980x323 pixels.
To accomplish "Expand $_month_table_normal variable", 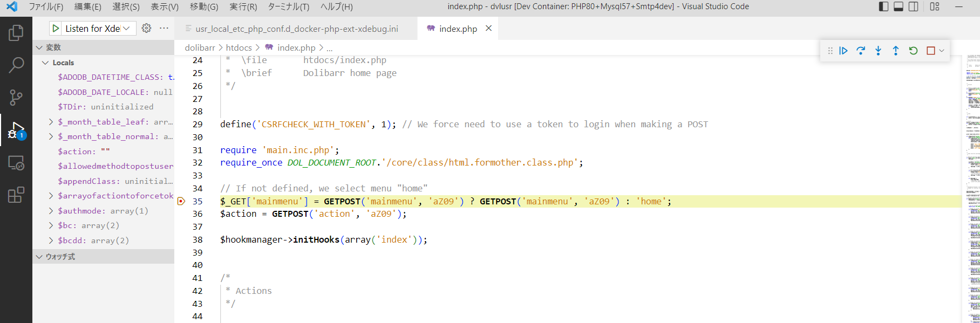I will pyautogui.click(x=51, y=136).
